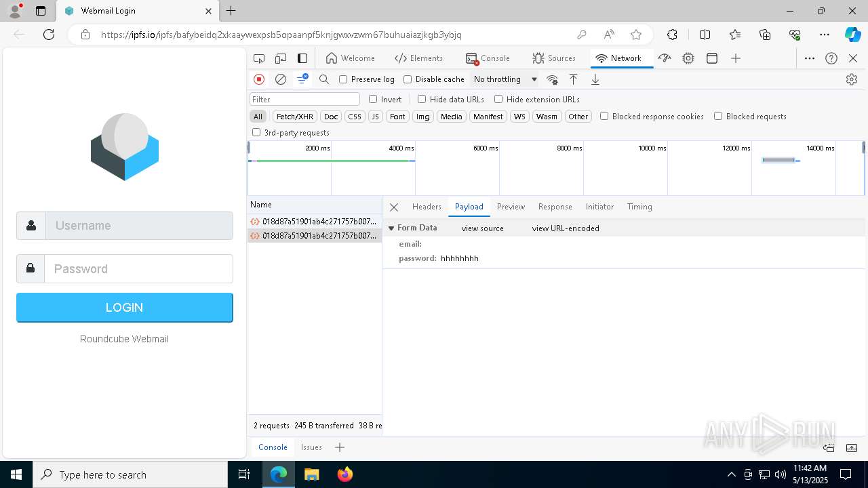Image resolution: width=868 pixels, height=488 pixels.
Task: Switch to Preview tab
Action: click(511, 207)
